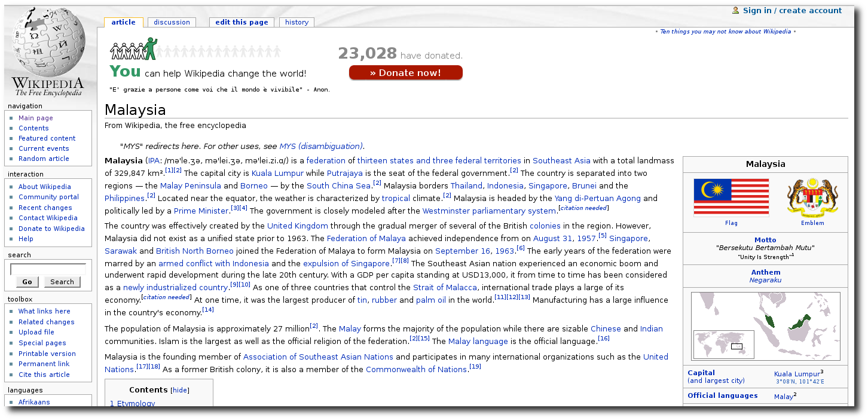This screenshot has width=868, height=420.
Task: Open Featured content link
Action: point(47,138)
